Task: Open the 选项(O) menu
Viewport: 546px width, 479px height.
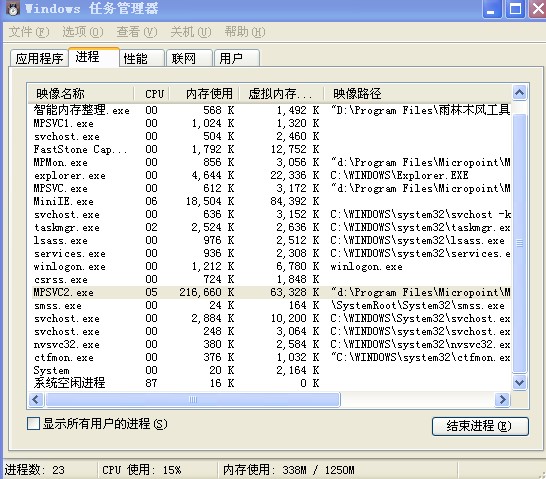Action: (x=83, y=32)
